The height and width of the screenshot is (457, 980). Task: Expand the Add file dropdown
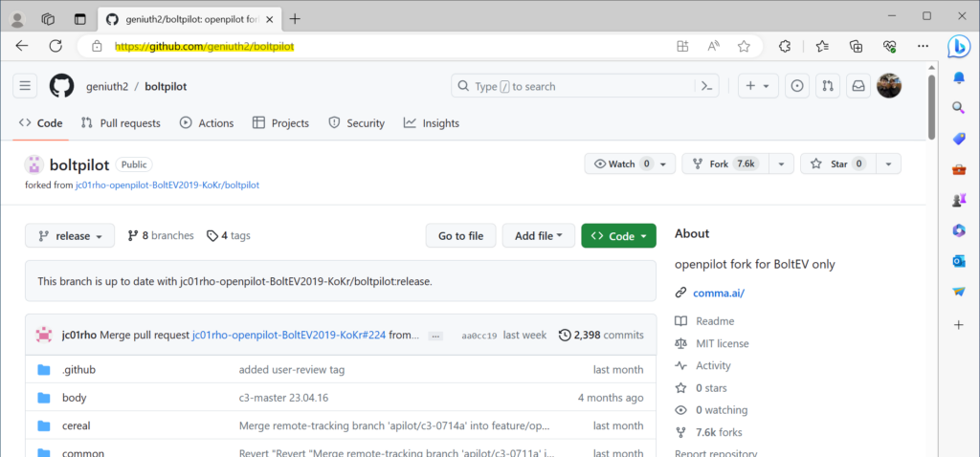(x=539, y=236)
